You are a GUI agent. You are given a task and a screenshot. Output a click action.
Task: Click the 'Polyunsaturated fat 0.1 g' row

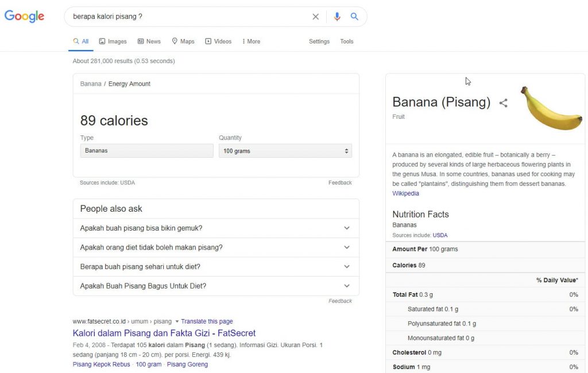tap(485, 324)
